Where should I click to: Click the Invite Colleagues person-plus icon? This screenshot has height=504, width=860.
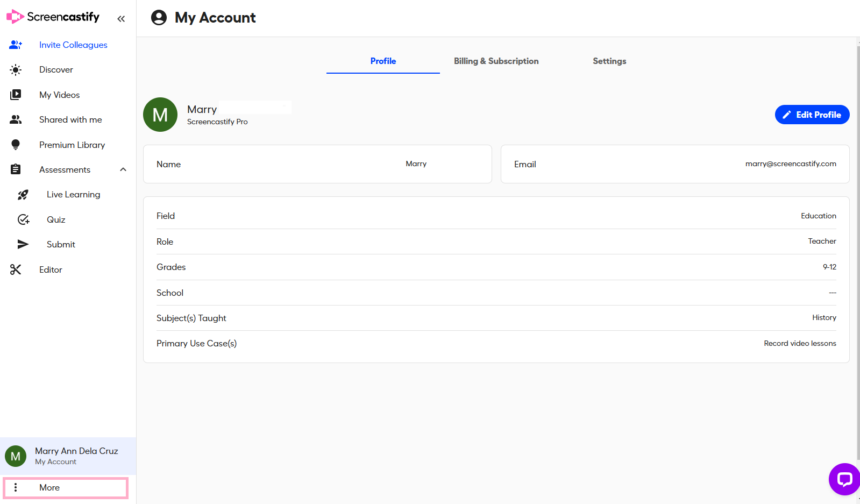pyautogui.click(x=16, y=45)
